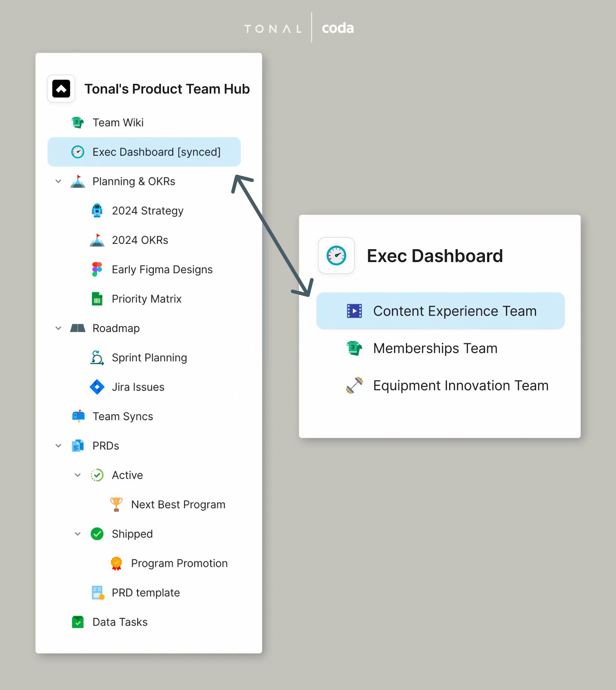This screenshot has width=616, height=690.
Task: Click the PRDs label
Action: 106,446
